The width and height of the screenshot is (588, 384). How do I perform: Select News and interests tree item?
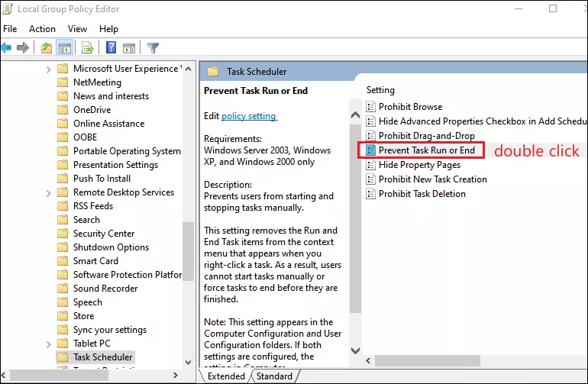click(111, 96)
